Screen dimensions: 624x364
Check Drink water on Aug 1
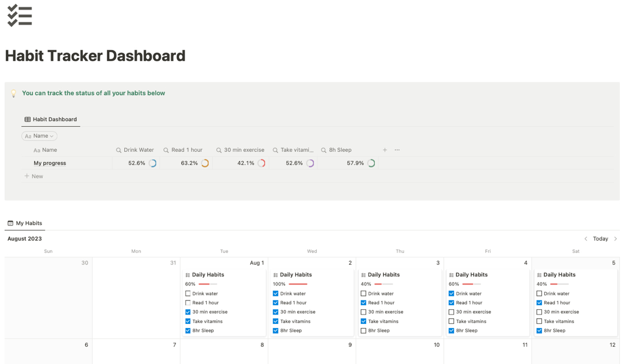[x=188, y=293]
